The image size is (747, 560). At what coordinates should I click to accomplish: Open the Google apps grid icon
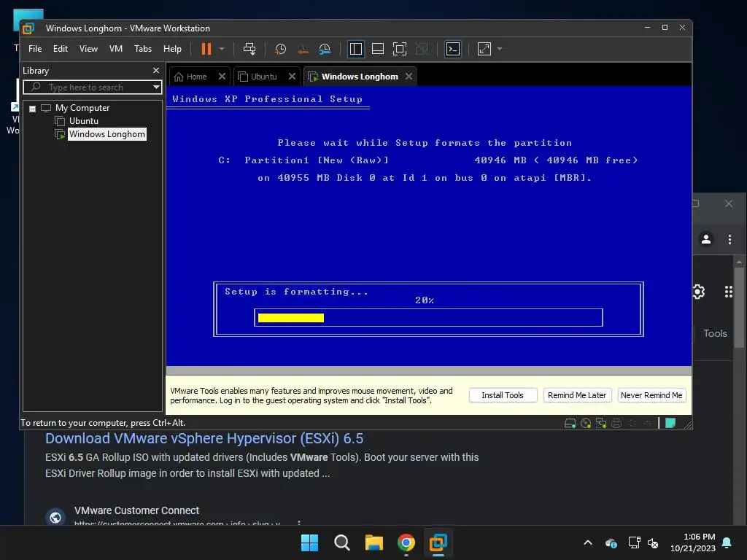coord(729,292)
